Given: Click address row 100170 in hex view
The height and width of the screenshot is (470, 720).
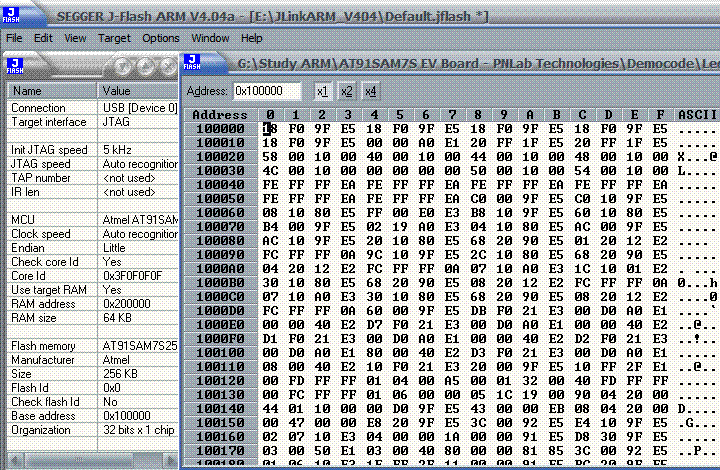Looking at the screenshot, I should pyautogui.click(x=220, y=451).
